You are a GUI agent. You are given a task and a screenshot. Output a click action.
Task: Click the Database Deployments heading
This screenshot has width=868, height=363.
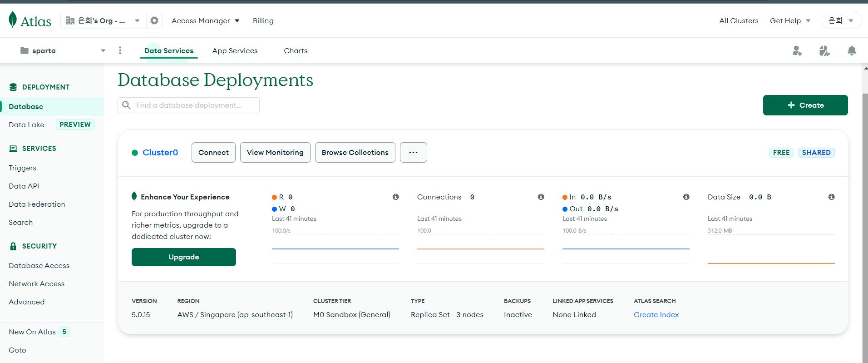216,80
